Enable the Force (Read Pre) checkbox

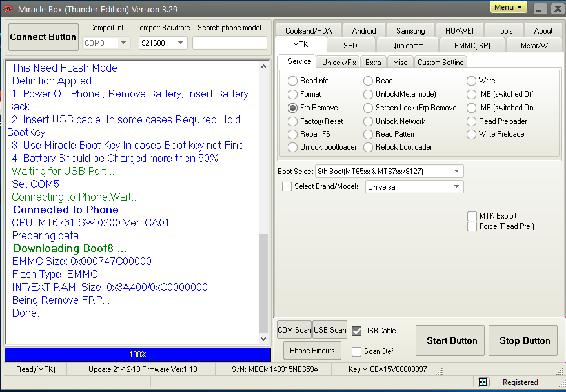pyautogui.click(x=472, y=226)
